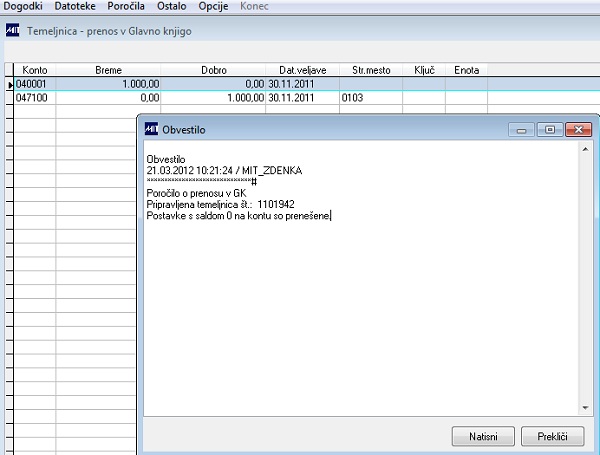Open the Dogodki menu

click(x=23, y=6)
